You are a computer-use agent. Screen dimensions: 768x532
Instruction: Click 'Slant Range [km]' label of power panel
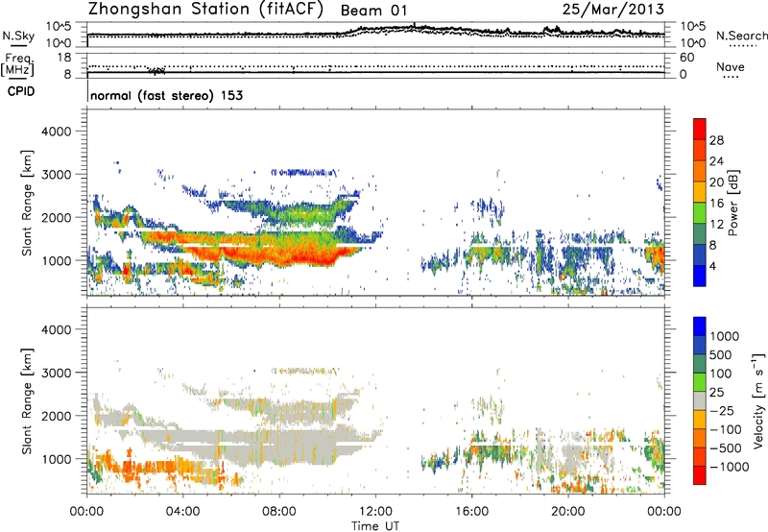click(27, 203)
